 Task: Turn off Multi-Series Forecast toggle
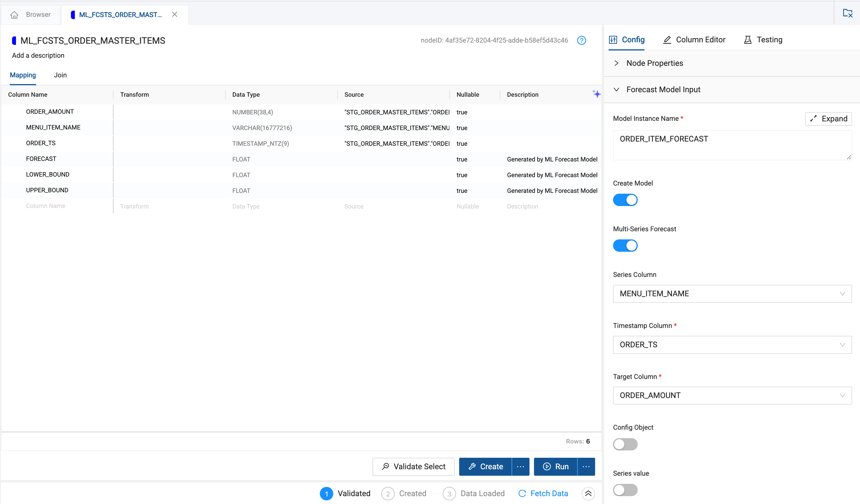pos(625,245)
